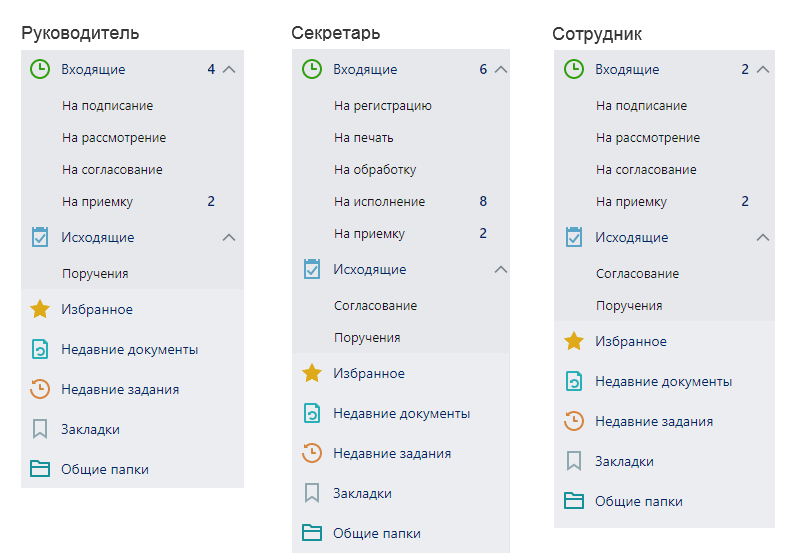Open Согласование under Сотрудник's Исходящие
Image resolution: width=797 pixels, height=560 pixels.
pos(637,273)
